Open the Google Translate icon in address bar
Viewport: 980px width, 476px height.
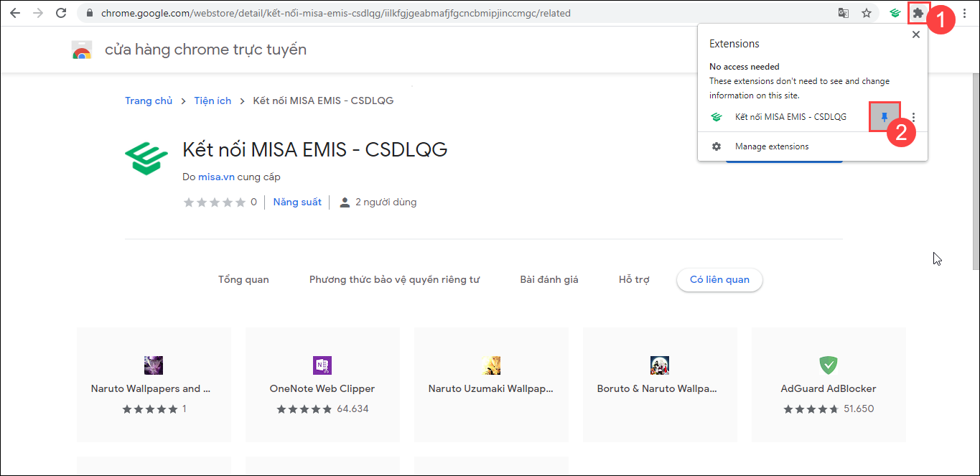coord(844,13)
